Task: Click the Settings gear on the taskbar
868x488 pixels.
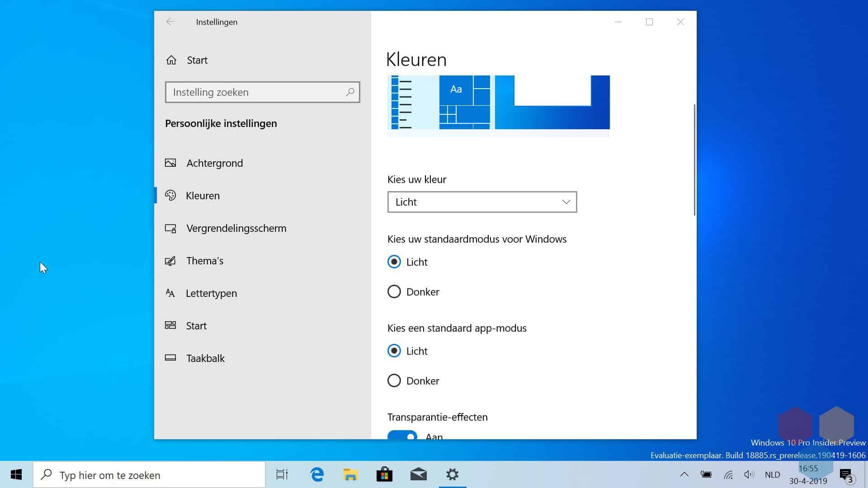Action: click(453, 474)
